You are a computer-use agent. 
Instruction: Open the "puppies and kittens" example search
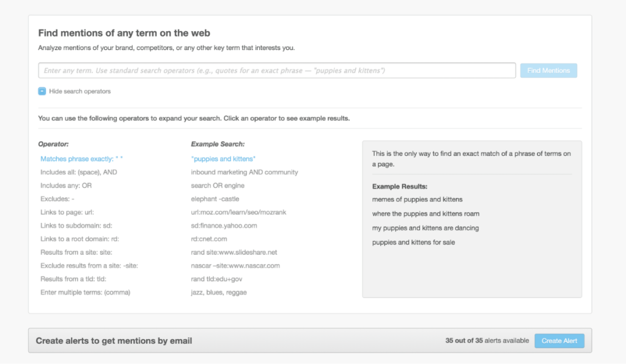[x=223, y=159]
